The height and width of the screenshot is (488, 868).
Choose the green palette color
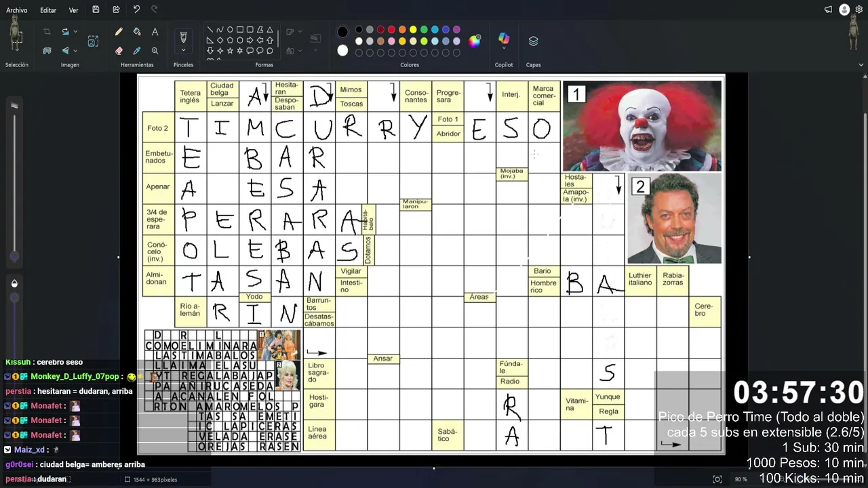[424, 30]
